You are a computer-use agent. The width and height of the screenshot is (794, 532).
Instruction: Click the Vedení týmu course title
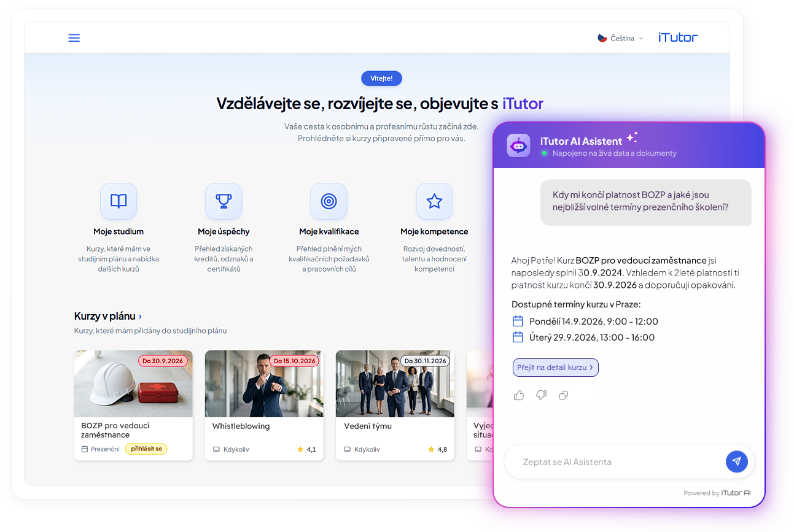coord(368,426)
